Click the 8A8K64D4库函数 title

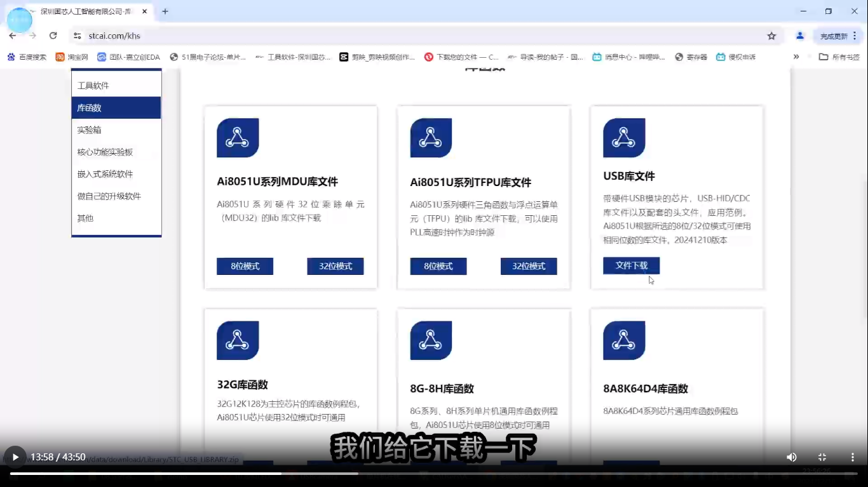point(646,389)
